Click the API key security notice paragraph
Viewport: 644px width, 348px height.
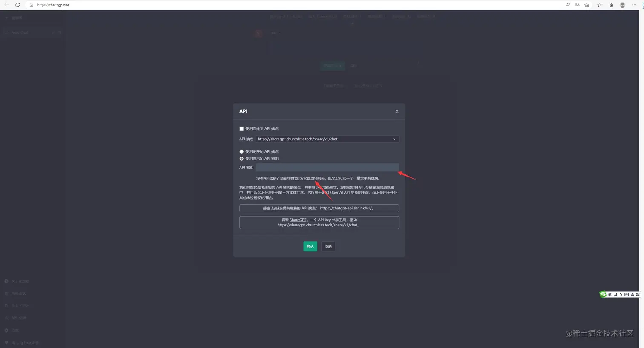[319, 192]
